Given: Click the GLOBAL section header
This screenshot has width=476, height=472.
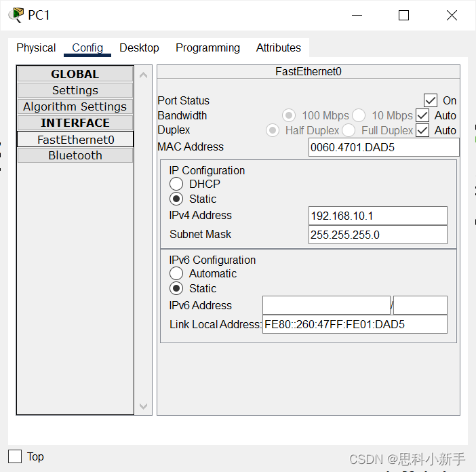Looking at the screenshot, I should coord(75,74).
